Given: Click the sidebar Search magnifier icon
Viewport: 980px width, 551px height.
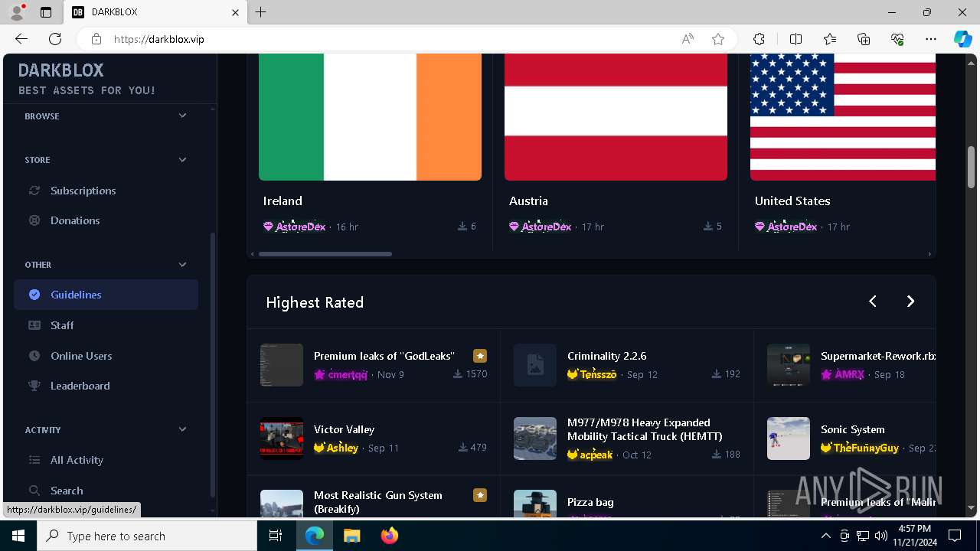Looking at the screenshot, I should click(34, 491).
